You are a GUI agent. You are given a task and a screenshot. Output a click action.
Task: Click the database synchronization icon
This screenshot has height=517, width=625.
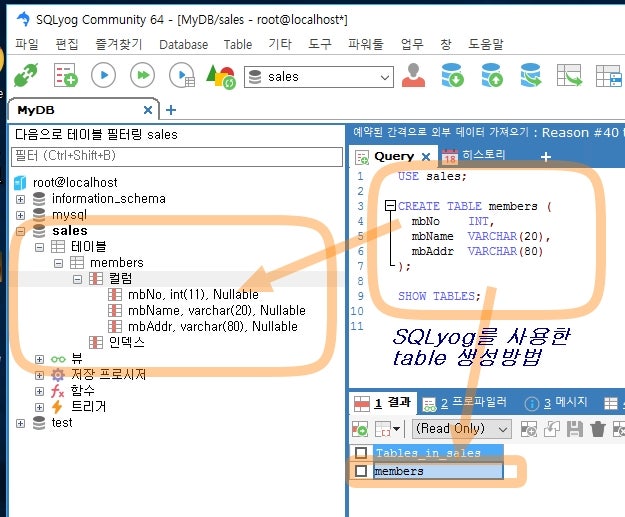(x=531, y=75)
